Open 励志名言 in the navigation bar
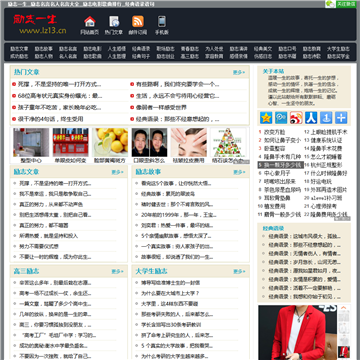Image resolution: width=360 pixels, height=360 pixels. 68,49
